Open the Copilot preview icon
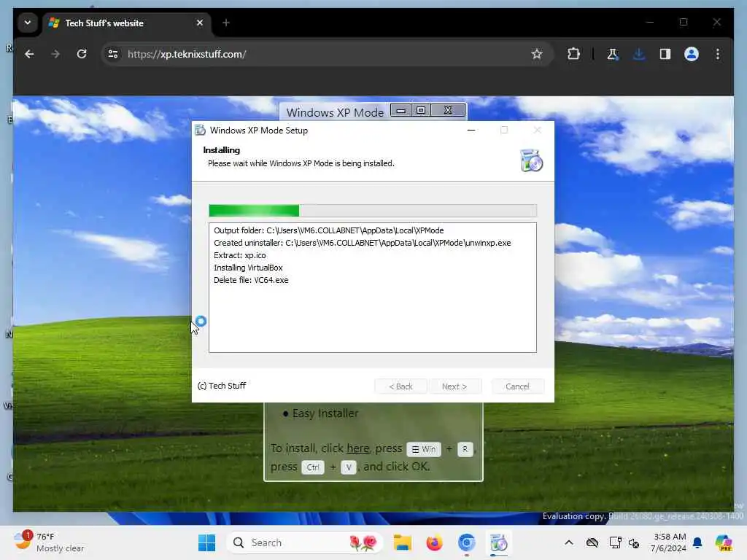 (x=724, y=542)
